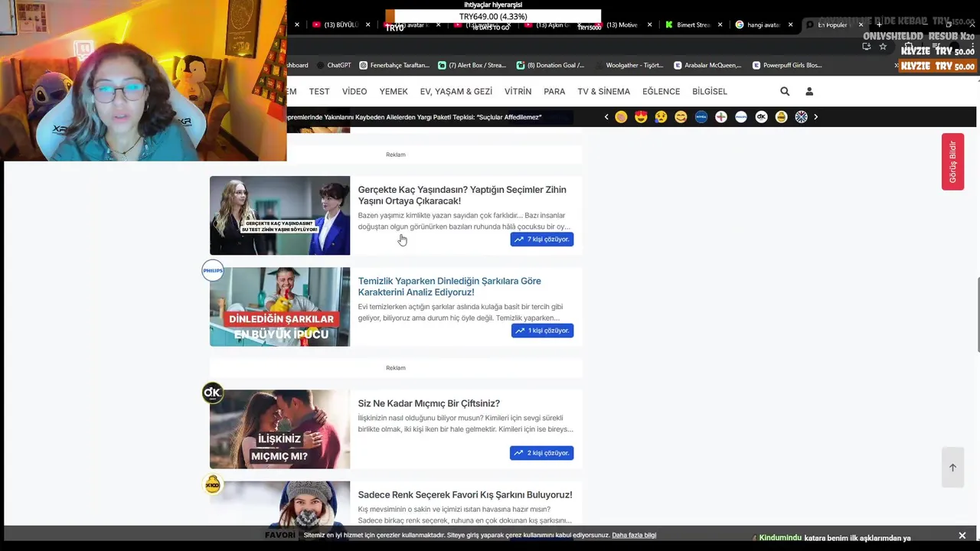Viewport: 980px width, 551px height.
Task: Open the Donation Goal bookmark
Action: click(x=550, y=65)
